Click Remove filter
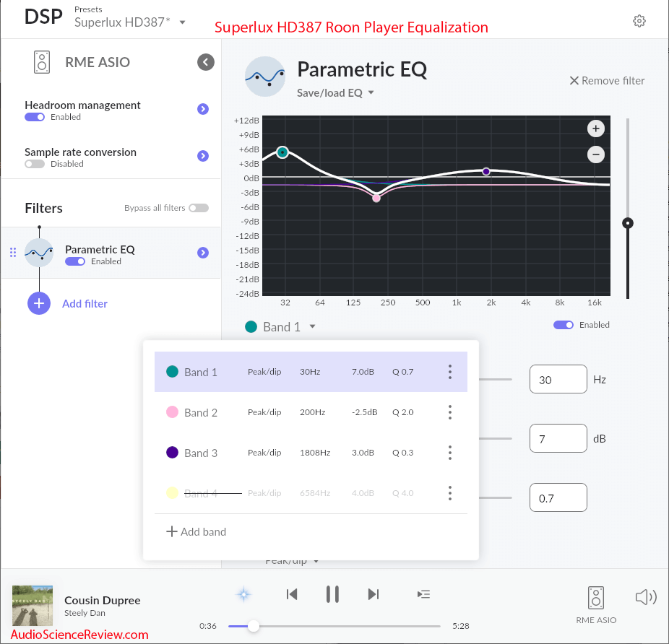 607,81
